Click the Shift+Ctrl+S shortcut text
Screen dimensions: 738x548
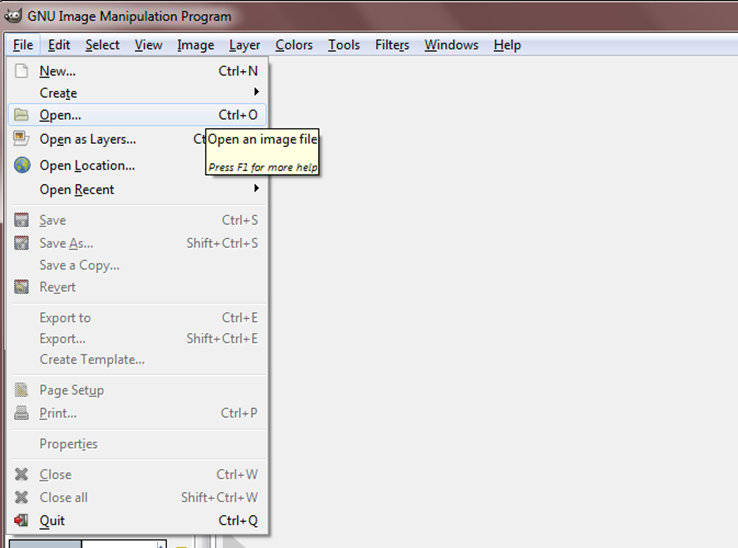coord(222,243)
